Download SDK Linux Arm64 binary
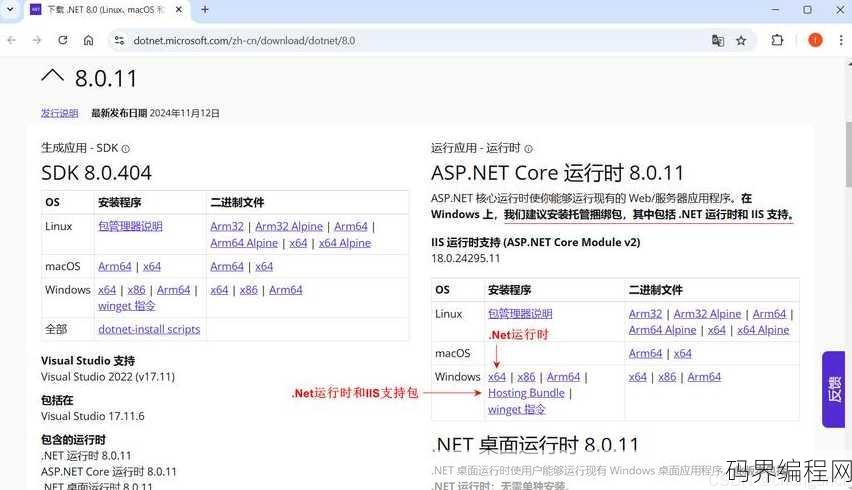The image size is (852, 490). pyautogui.click(x=351, y=226)
